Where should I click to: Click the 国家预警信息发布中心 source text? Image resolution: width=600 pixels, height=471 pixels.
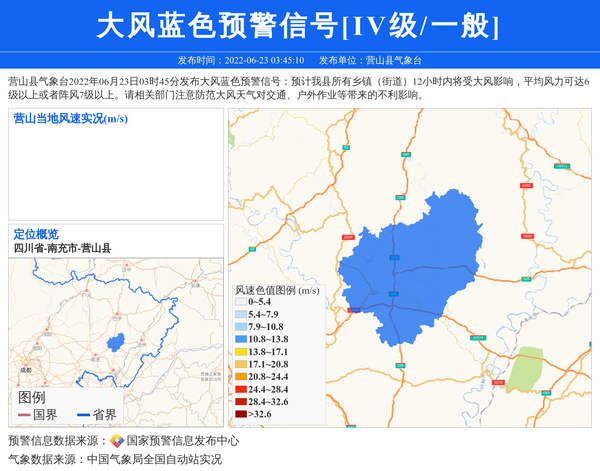[183, 440]
